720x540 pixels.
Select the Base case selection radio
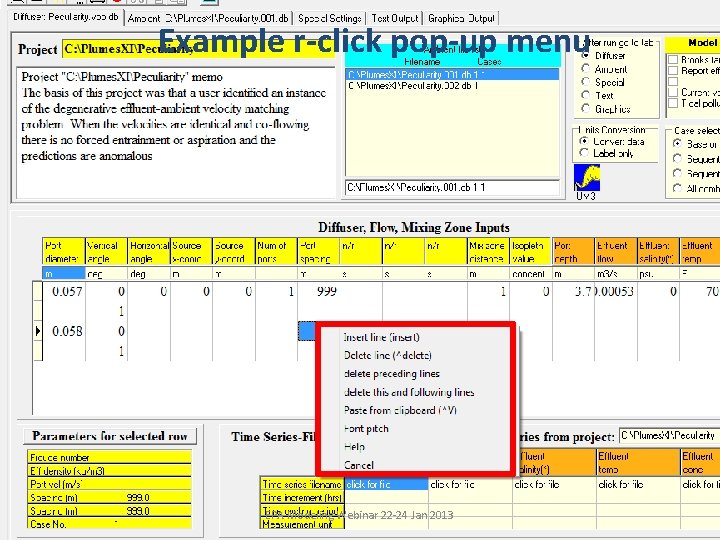pyautogui.click(x=677, y=144)
